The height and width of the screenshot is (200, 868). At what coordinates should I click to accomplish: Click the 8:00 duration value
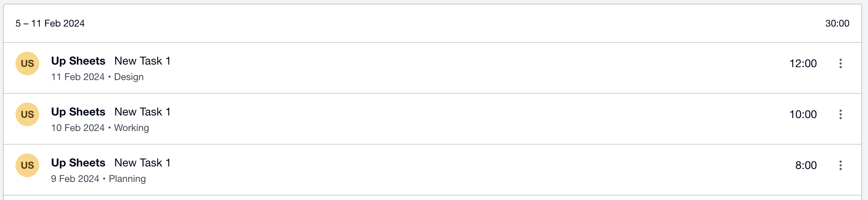[x=806, y=165]
